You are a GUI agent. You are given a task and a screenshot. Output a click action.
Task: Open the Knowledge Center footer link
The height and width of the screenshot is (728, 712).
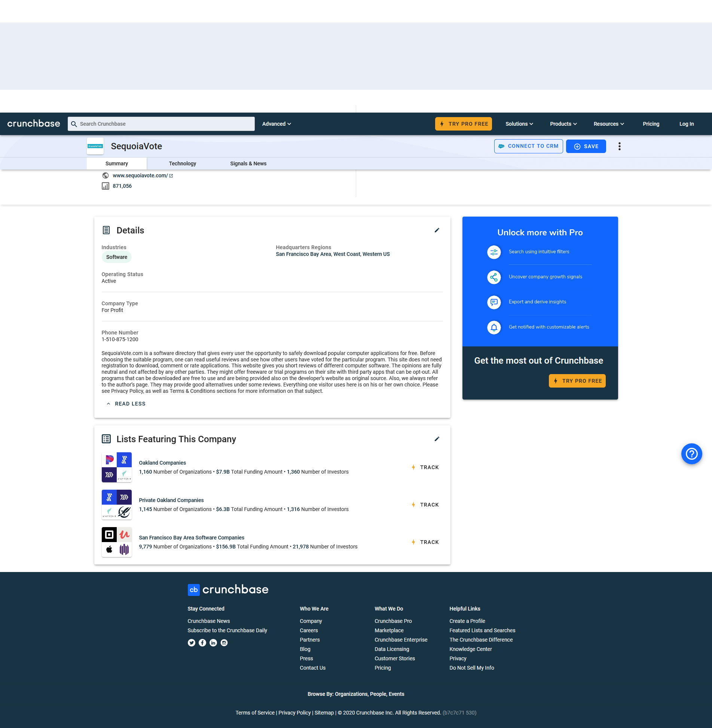[471, 649]
